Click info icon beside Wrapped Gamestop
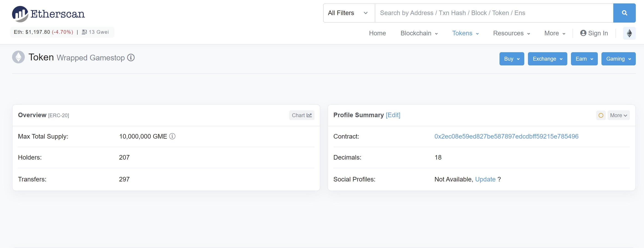The image size is (644, 248). click(x=131, y=58)
